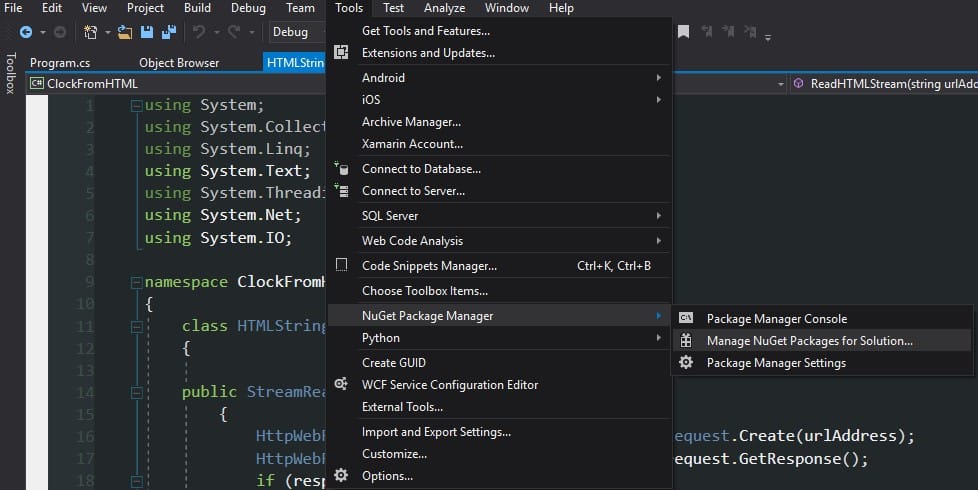Image resolution: width=978 pixels, height=490 pixels.
Task: Collapse the namespace ClockFromHTML block
Action: click(137, 282)
